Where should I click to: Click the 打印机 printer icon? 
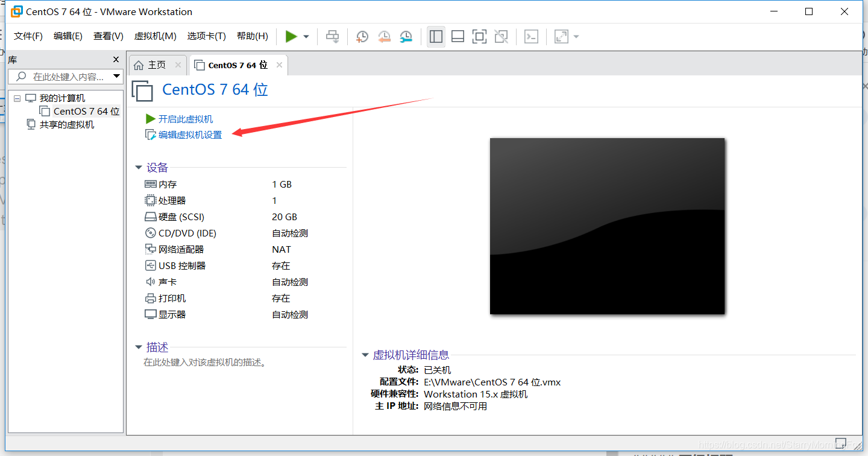point(151,298)
